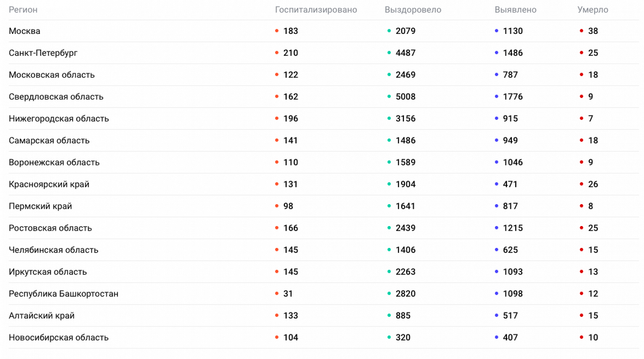Click the green dot next to 4487
This screenshot has height=359, width=644.
click(389, 53)
